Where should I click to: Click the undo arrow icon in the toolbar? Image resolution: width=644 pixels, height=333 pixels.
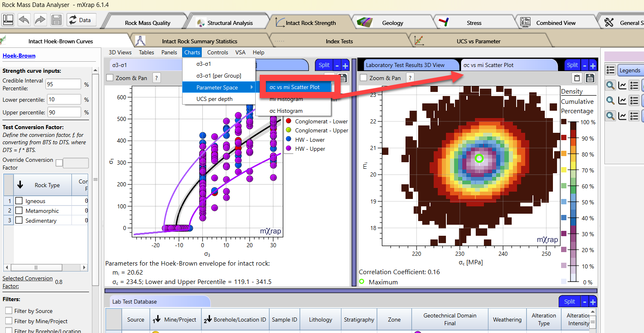pos(24,20)
